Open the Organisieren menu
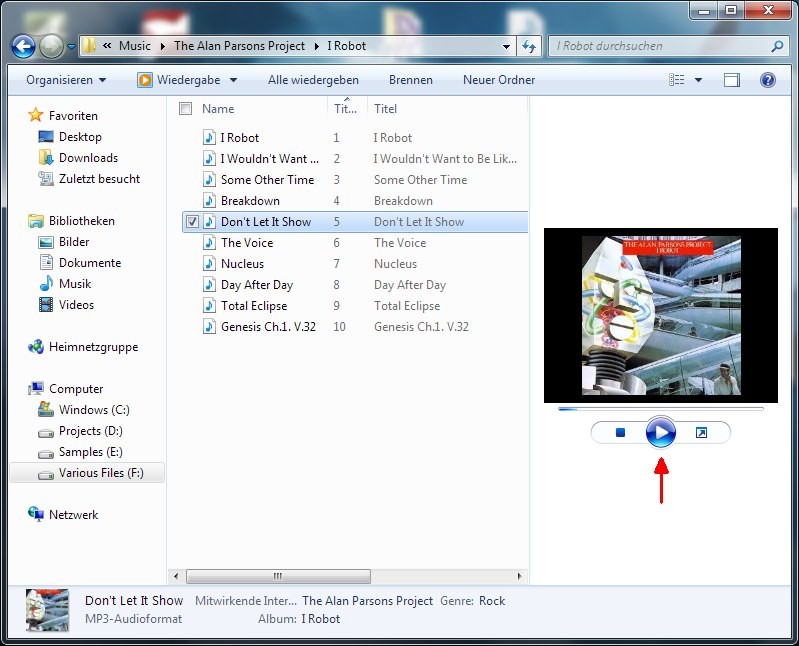The width and height of the screenshot is (799, 646). pyautogui.click(x=66, y=80)
